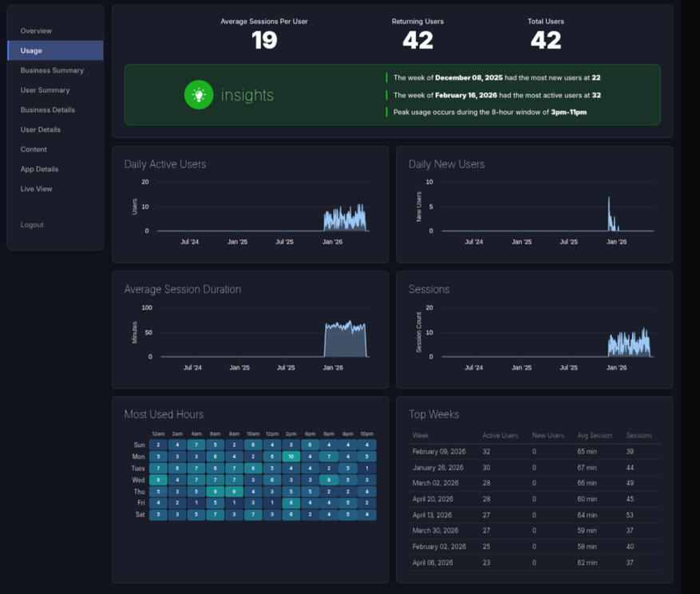Click the Daily New Users chart title

(446, 164)
